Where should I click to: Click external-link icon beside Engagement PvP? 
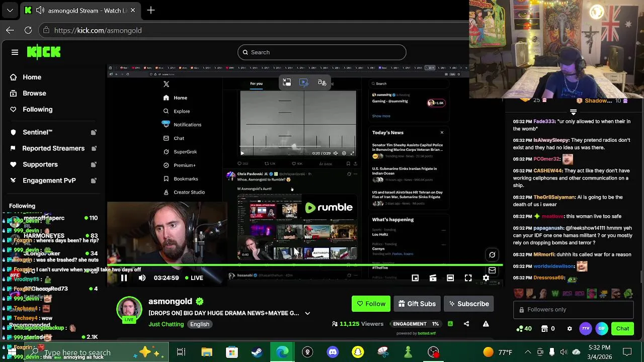(x=94, y=180)
